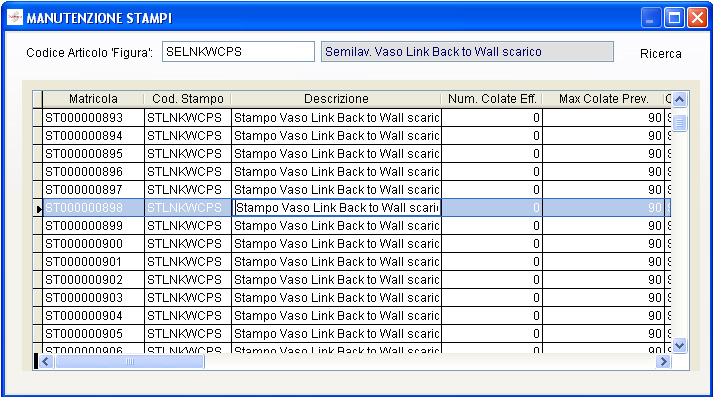Click the horizontal scroll left arrow
The image size is (714, 397).
coord(45,361)
